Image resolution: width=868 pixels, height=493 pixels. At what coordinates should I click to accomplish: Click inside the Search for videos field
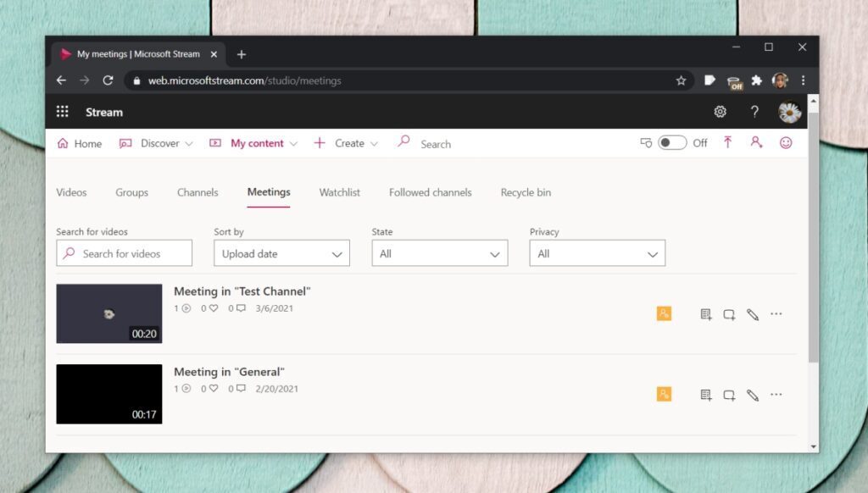[x=124, y=252]
